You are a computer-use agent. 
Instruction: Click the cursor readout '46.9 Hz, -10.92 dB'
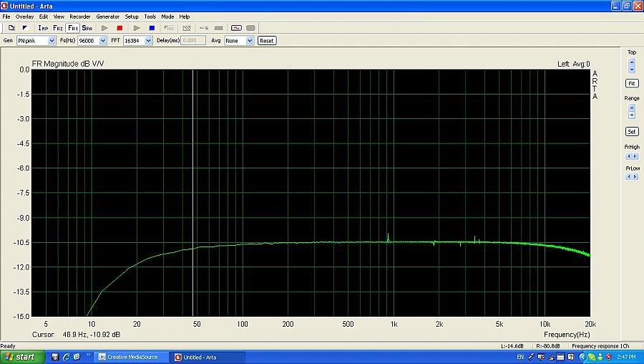click(x=91, y=335)
